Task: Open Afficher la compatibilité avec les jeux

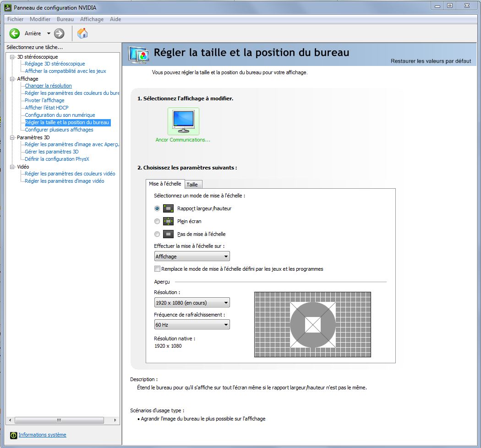Action: 66,71
